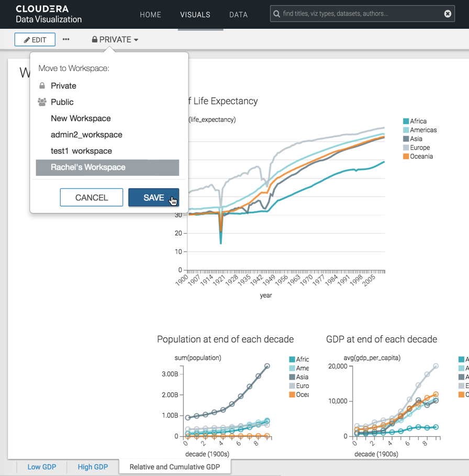Viewport: 469px width, 476px height.
Task: Open the three-dots more options menu
Action: coord(66,39)
